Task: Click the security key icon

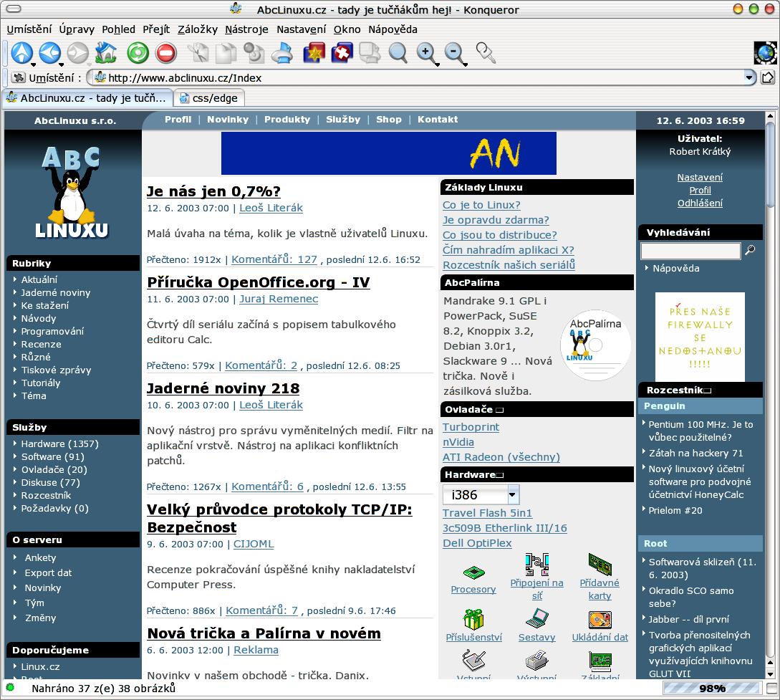Action: [485, 53]
